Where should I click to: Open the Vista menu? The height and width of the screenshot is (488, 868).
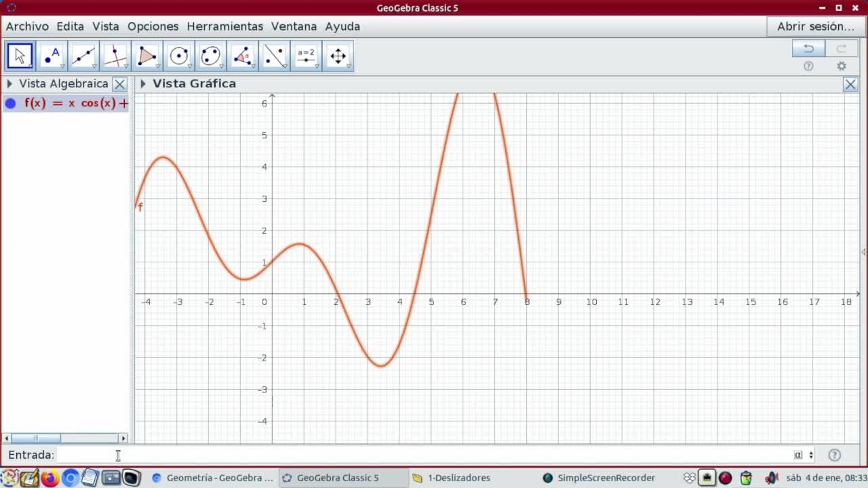coord(106,26)
